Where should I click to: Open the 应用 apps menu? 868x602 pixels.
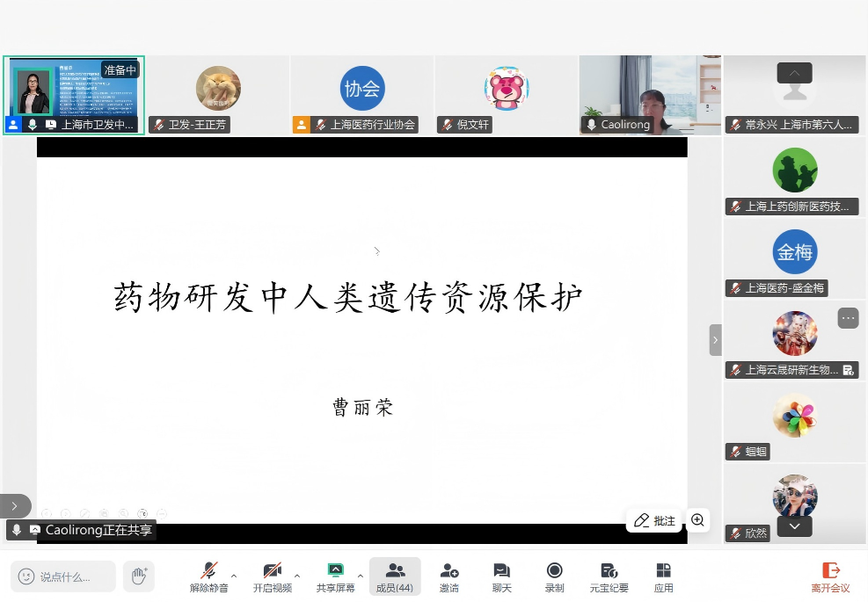pos(663,577)
